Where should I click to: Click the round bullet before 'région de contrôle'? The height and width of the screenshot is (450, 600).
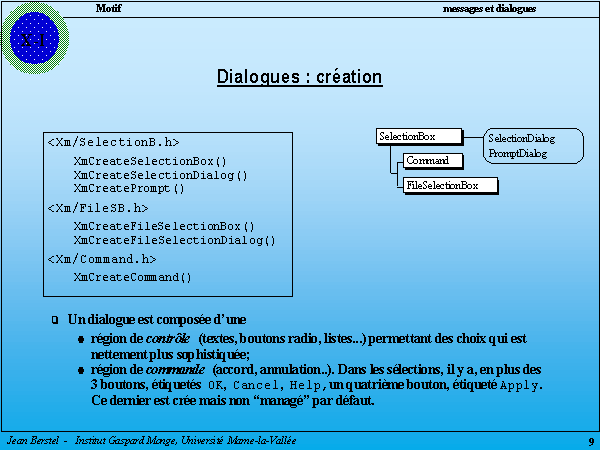[81, 339]
